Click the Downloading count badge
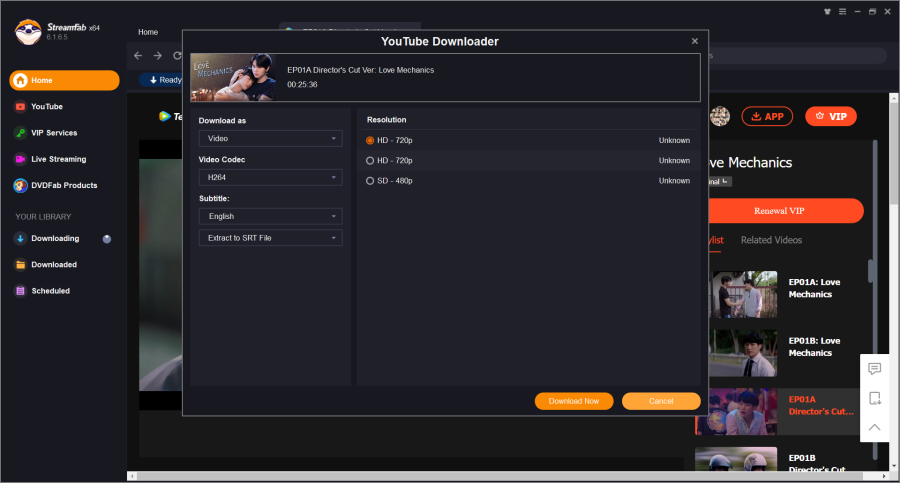Screen dimensions: 900x483 click(x=107, y=239)
